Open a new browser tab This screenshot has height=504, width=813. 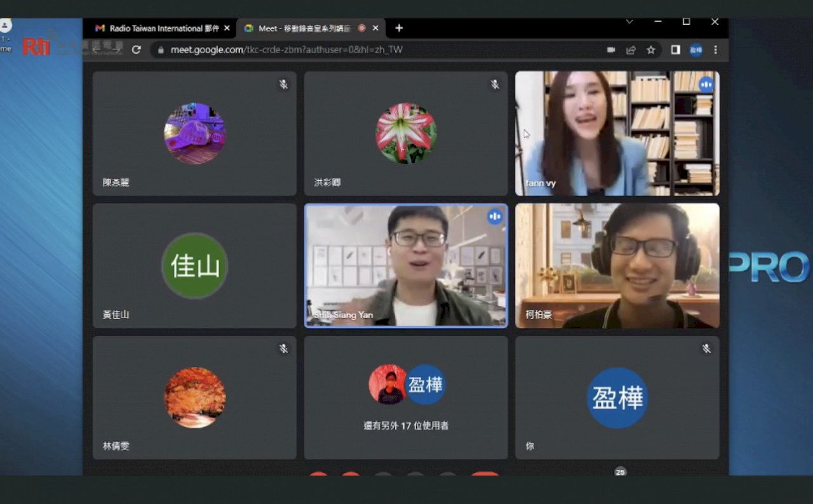[x=399, y=28]
